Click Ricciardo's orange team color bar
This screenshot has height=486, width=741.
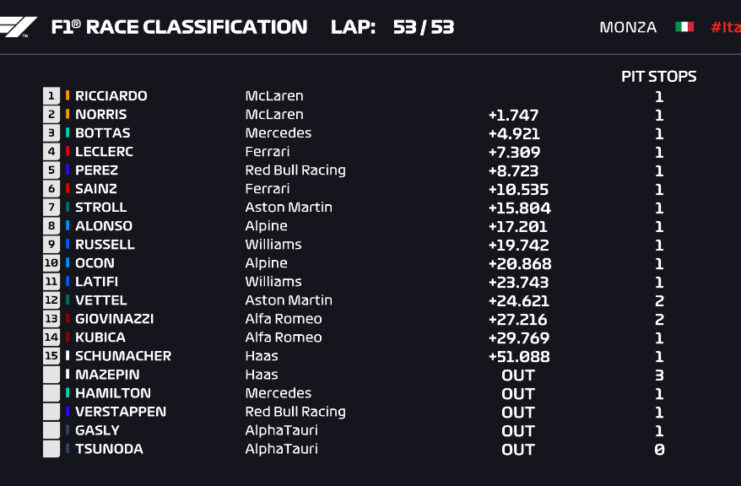tap(68, 96)
